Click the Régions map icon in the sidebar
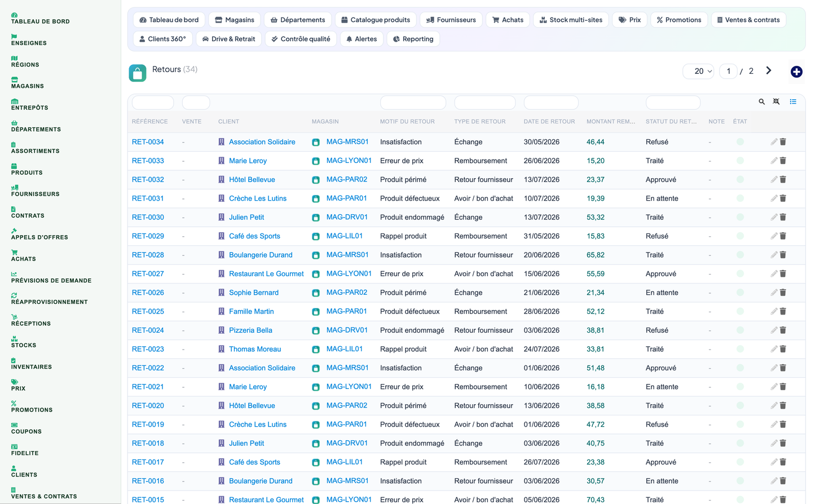 14,58
